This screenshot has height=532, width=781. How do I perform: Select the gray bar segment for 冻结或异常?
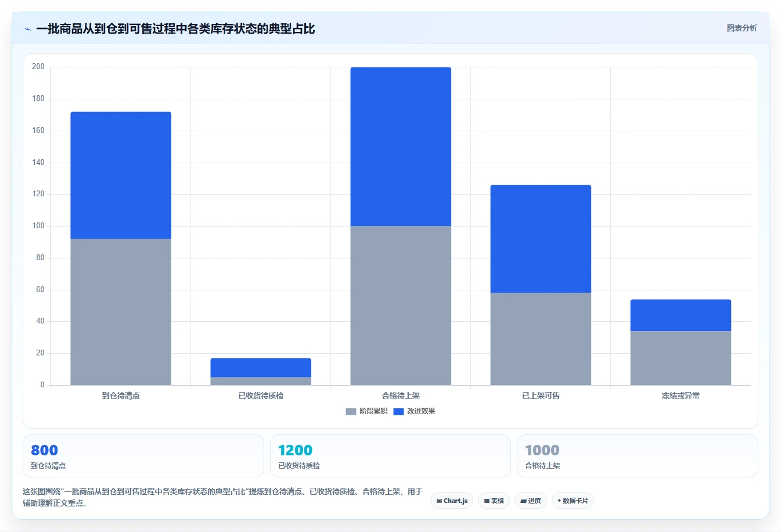tap(681, 358)
